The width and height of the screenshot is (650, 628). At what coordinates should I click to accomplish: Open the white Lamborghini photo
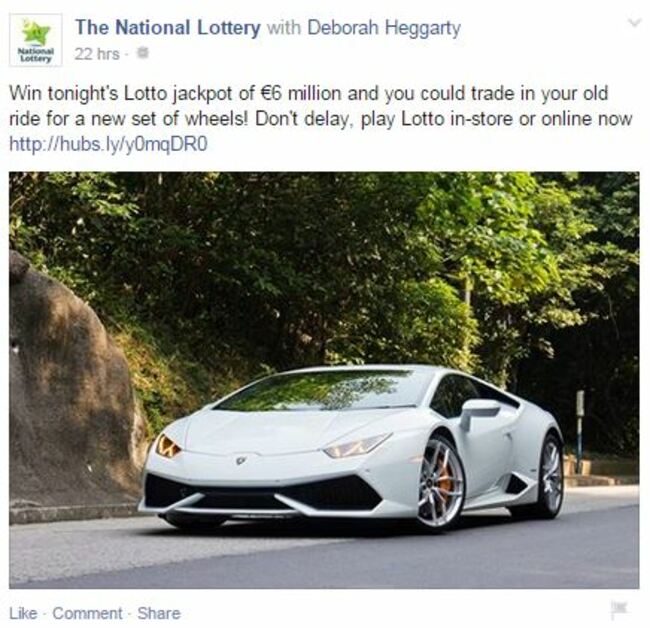pyautogui.click(x=324, y=380)
